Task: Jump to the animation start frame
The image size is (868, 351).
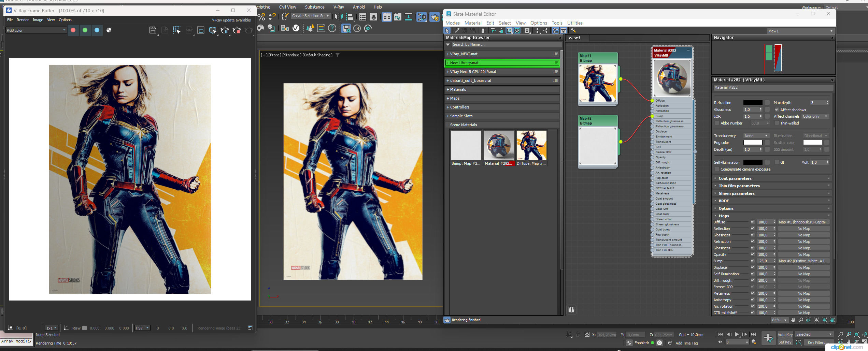Action: (x=720, y=334)
